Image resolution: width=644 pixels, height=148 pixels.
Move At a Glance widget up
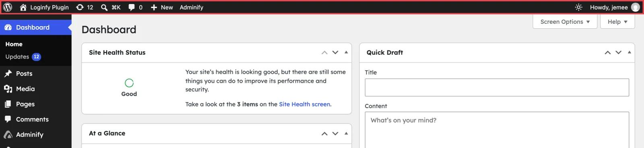click(324, 133)
